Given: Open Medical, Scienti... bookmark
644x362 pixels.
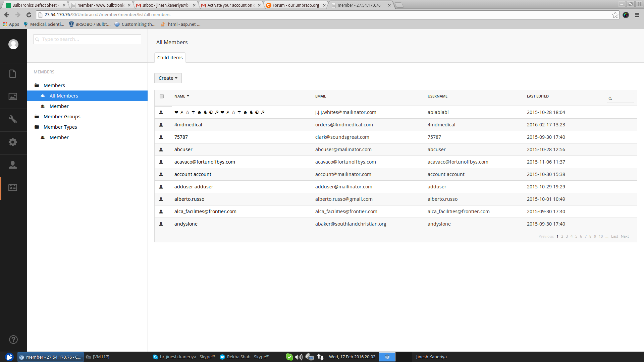Looking at the screenshot, I should (44, 24).
